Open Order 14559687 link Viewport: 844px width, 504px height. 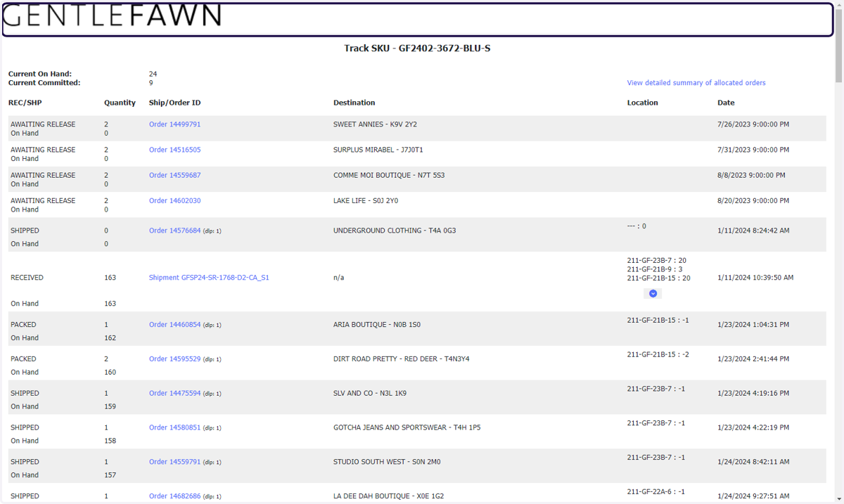(x=174, y=175)
